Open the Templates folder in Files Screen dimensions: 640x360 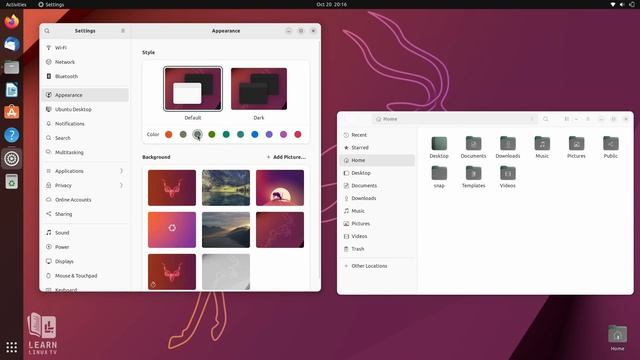(473, 177)
